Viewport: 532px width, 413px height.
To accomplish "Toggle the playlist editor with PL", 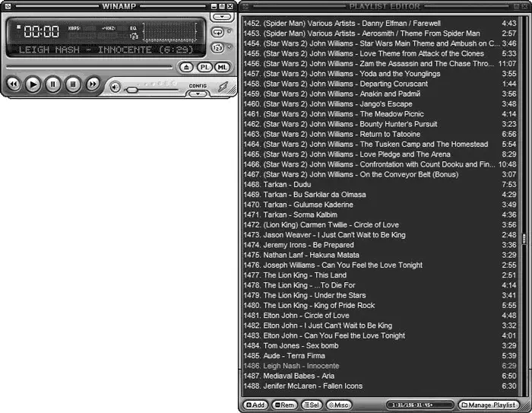I will [204, 68].
